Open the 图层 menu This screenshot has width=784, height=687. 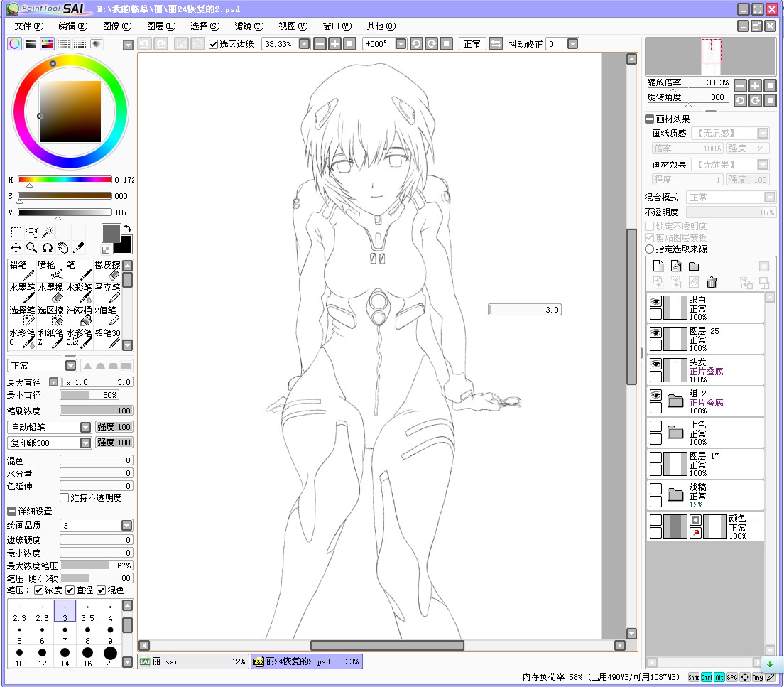coord(161,26)
